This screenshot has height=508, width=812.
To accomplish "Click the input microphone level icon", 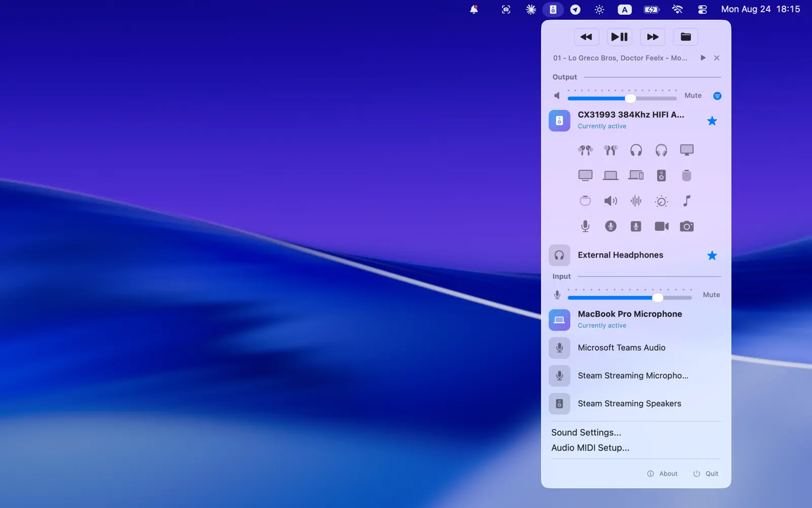I will click(x=557, y=295).
